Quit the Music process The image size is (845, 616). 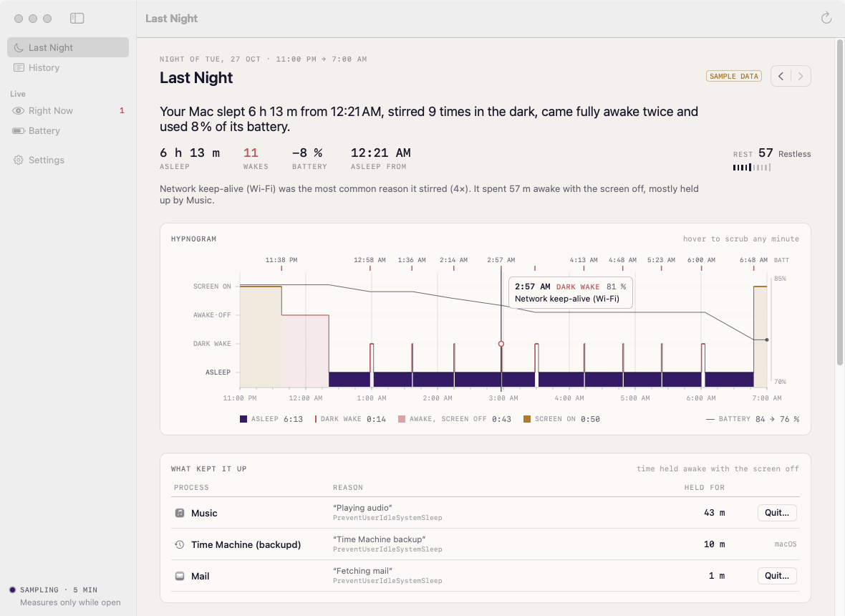point(776,513)
